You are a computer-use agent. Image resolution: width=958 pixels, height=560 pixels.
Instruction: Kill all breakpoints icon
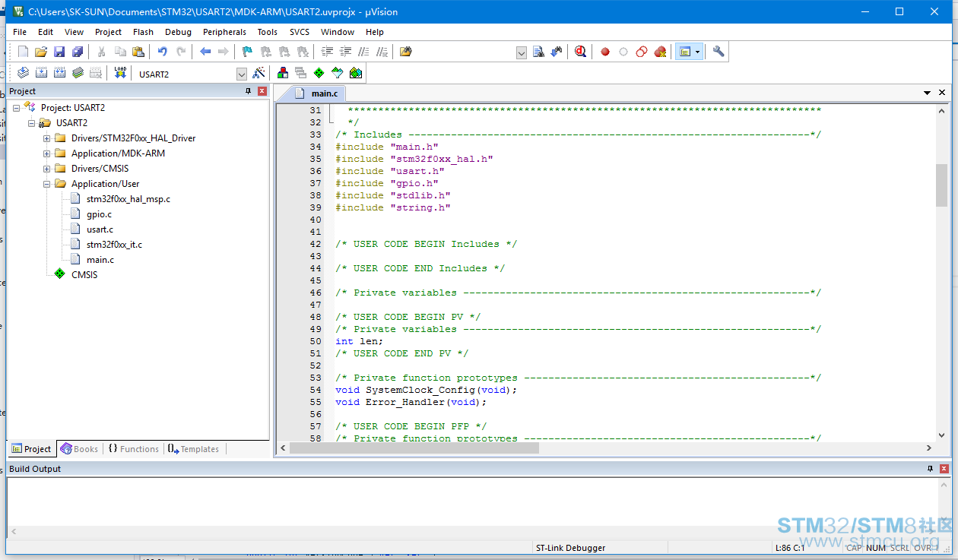click(x=660, y=52)
